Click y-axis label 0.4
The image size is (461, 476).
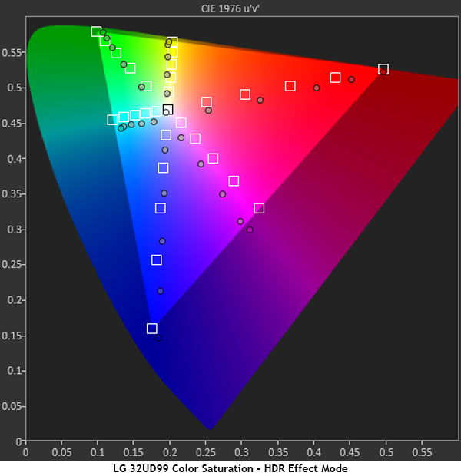pyautogui.click(x=15, y=158)
